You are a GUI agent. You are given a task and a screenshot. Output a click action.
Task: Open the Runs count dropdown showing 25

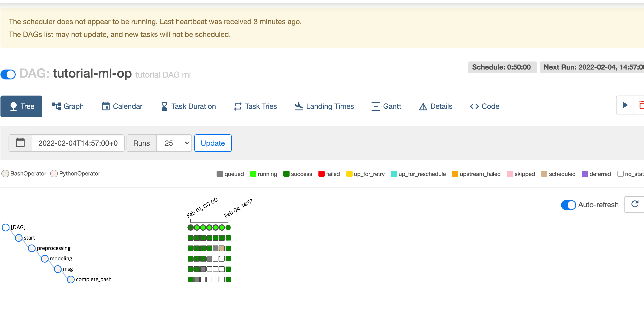(x=174, y=143)
